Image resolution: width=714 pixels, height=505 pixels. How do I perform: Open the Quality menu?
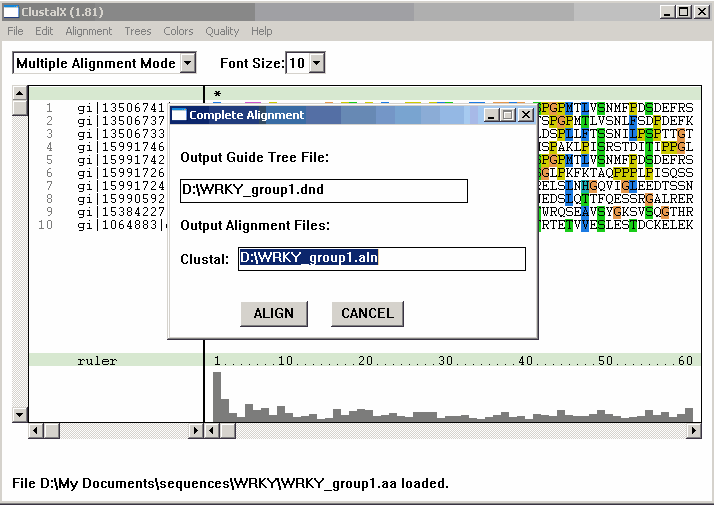[x=222, y=31]
